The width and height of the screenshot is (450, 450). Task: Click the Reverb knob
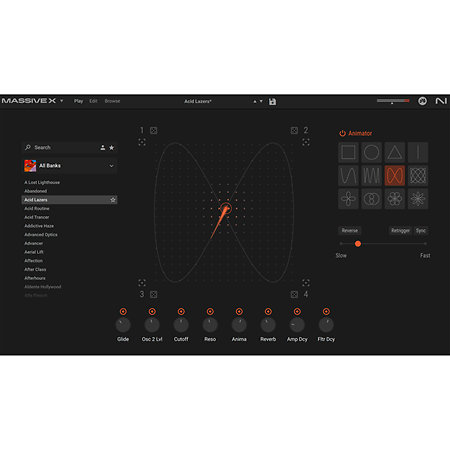[x=268, y=325]
